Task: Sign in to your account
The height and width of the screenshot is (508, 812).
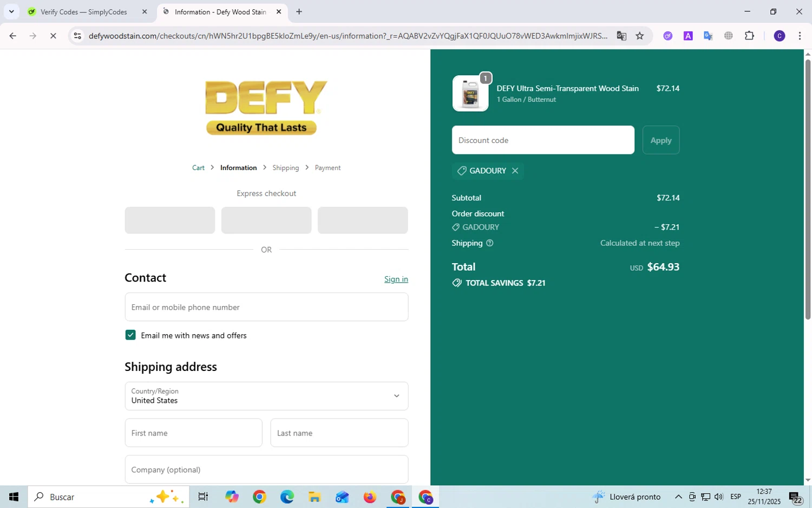Action: point(396,279)
